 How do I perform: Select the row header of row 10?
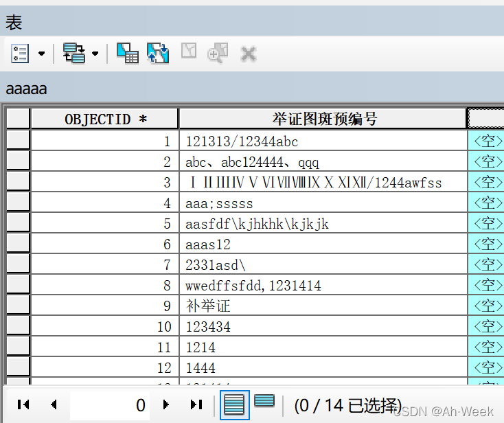18,325
